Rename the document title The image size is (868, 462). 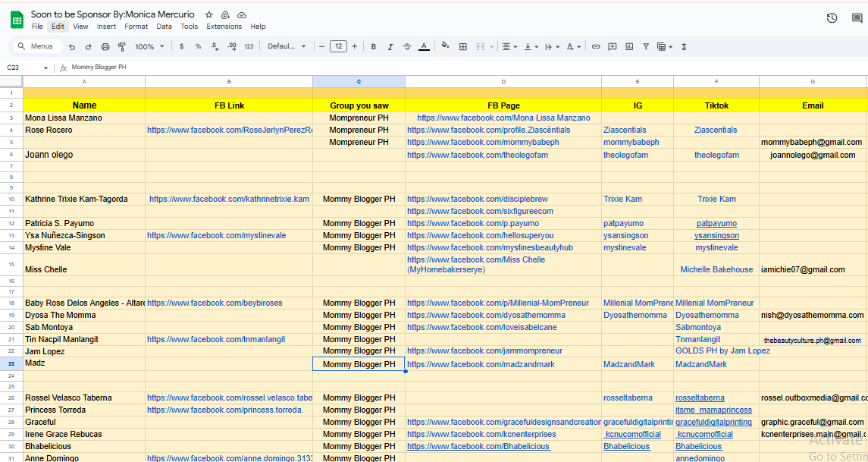point(113,14)
